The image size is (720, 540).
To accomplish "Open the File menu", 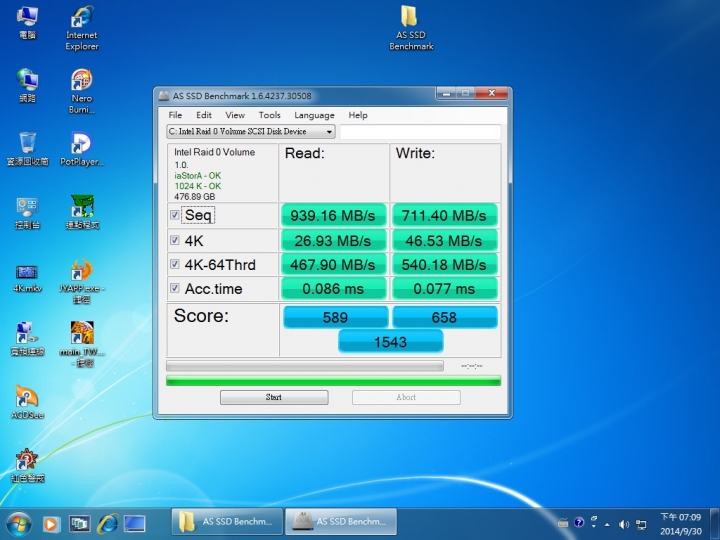I will [175, 115].
